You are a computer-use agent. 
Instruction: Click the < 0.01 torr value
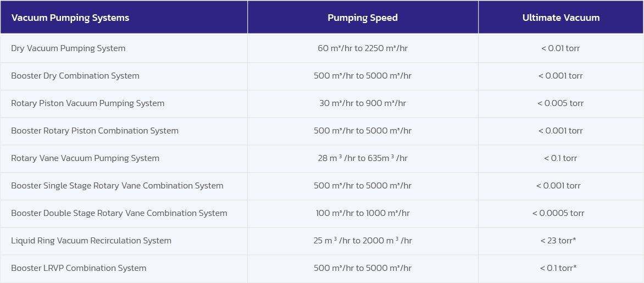pos(560,48)
